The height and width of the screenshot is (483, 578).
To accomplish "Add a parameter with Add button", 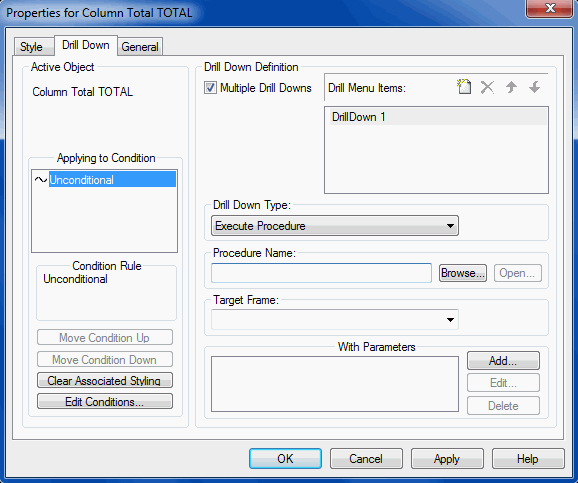I will [x=503, y=361].
